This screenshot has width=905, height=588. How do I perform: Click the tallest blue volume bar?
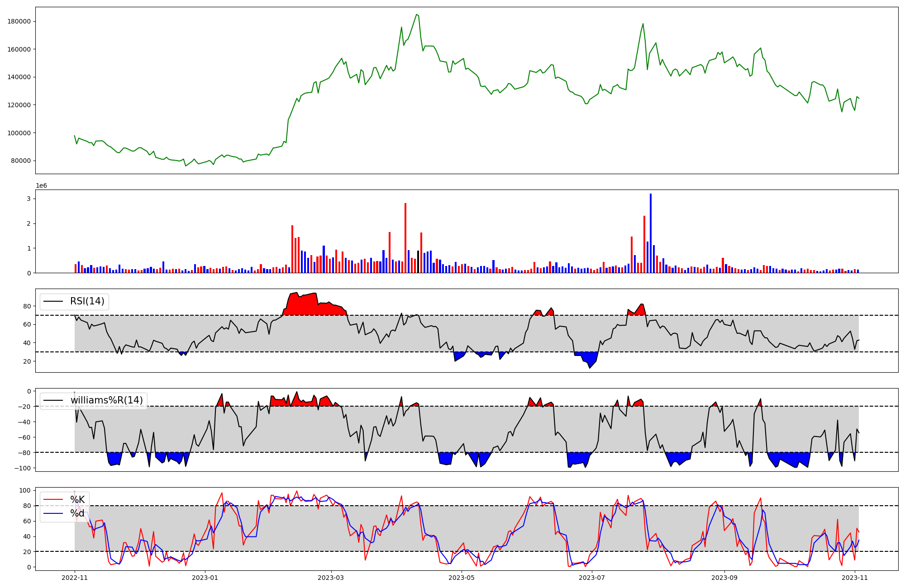click(x=651, y=233)
